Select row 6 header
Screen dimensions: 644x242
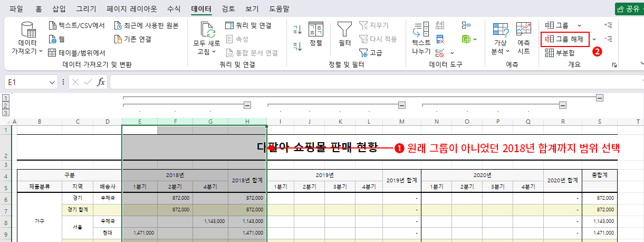pyautogui.click(x=6, y=198)
